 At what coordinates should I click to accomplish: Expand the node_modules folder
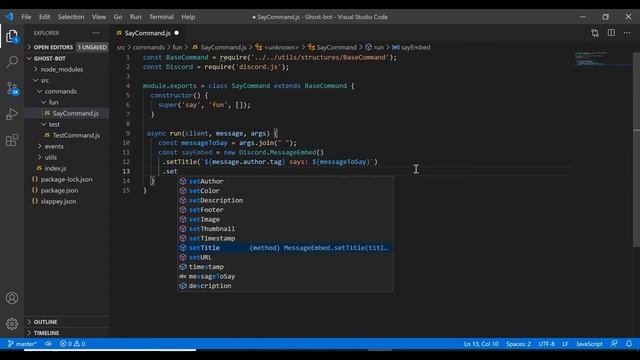(x=67, y=69)
